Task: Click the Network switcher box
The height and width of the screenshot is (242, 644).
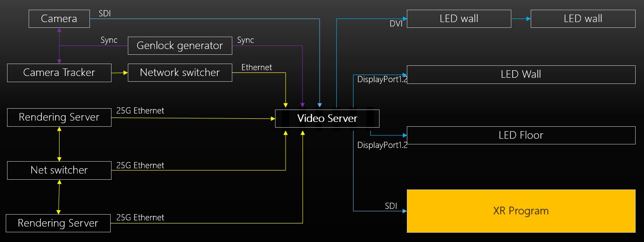Action: coord(180,72)
